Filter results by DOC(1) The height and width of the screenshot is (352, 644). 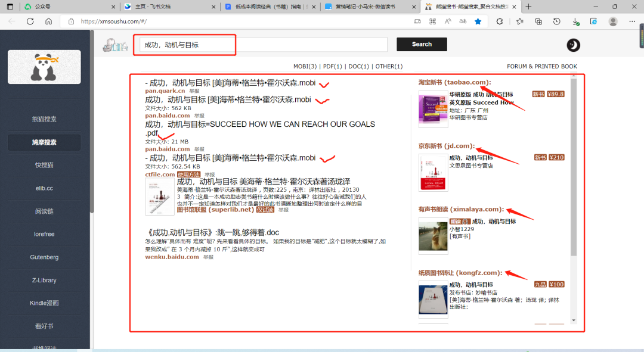pyautogui.click(x=358, y=67)
